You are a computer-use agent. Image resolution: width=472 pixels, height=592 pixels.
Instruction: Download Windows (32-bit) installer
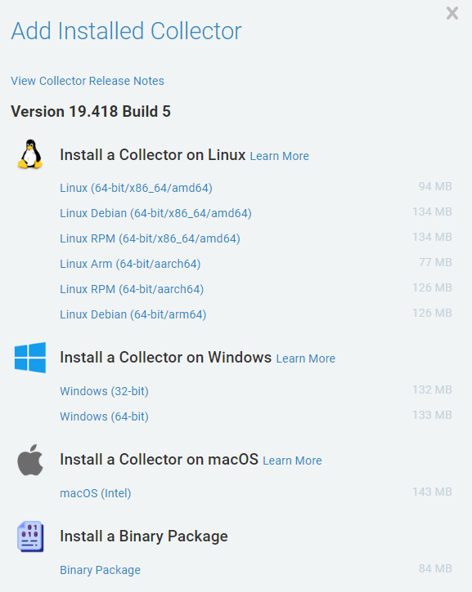(104, 391)
